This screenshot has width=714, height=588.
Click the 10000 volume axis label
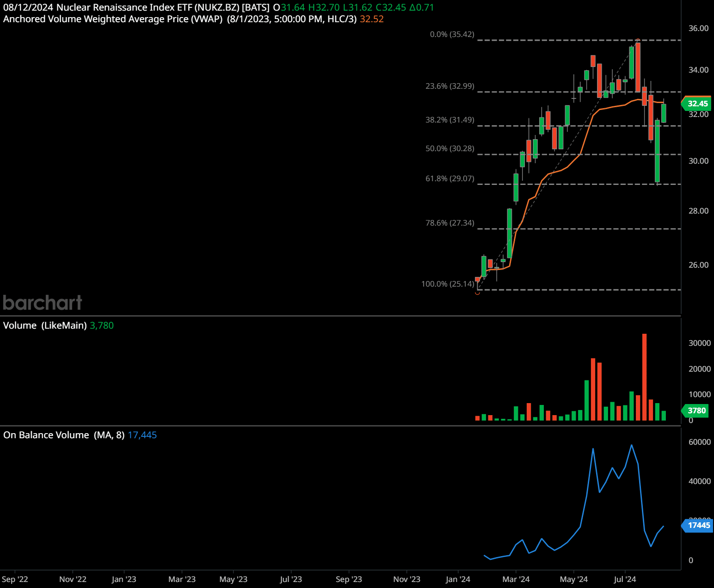coord(700,394)
